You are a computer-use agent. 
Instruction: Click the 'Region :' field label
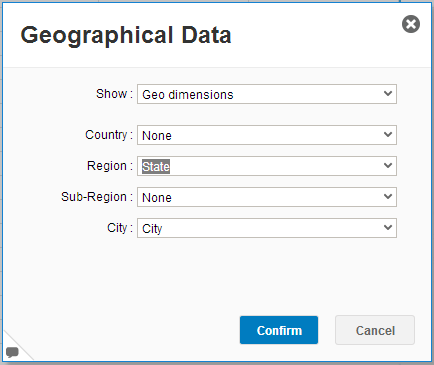point(110,166)
